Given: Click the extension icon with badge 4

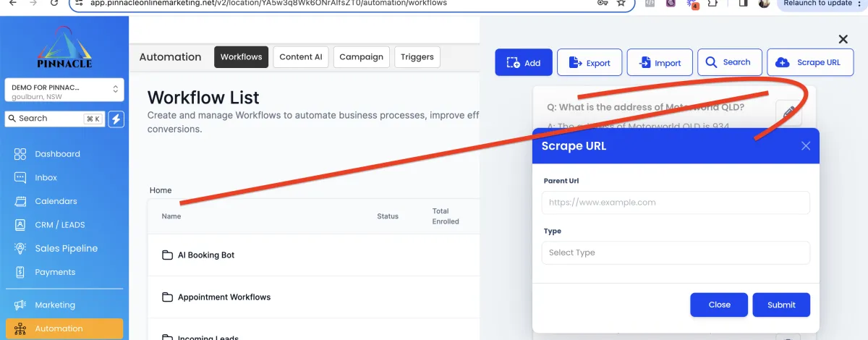Looking at the screenshot, I should (x=692, y=4).
